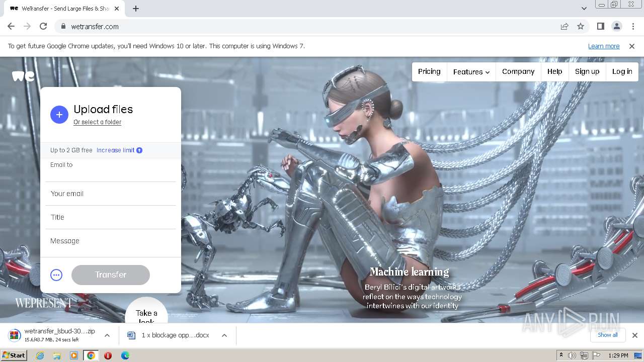Click Show all downloads button

[x=608, y=335]
